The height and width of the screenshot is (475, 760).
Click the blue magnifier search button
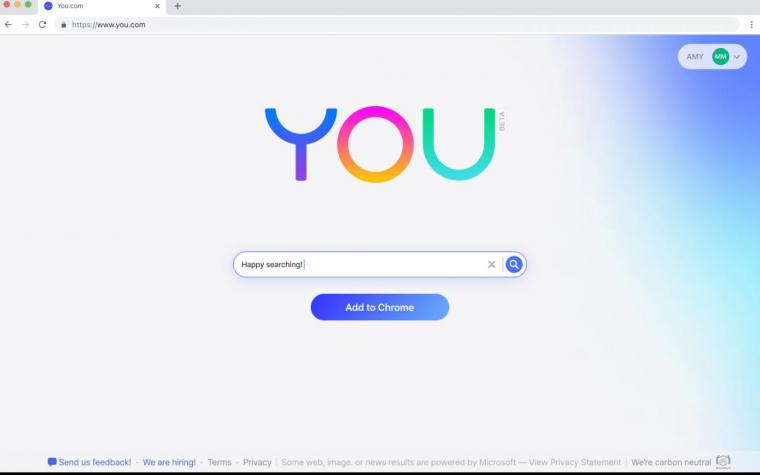pyautogui.click(x=514, y=265)
